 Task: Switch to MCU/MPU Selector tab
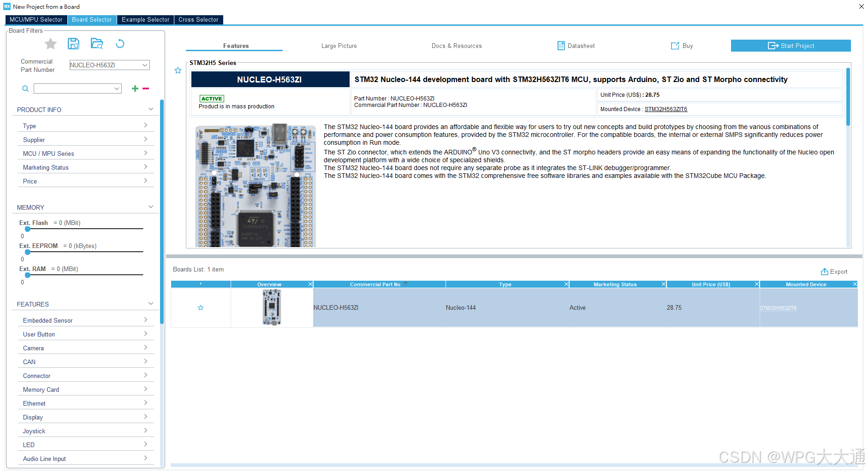click(36, 20)
